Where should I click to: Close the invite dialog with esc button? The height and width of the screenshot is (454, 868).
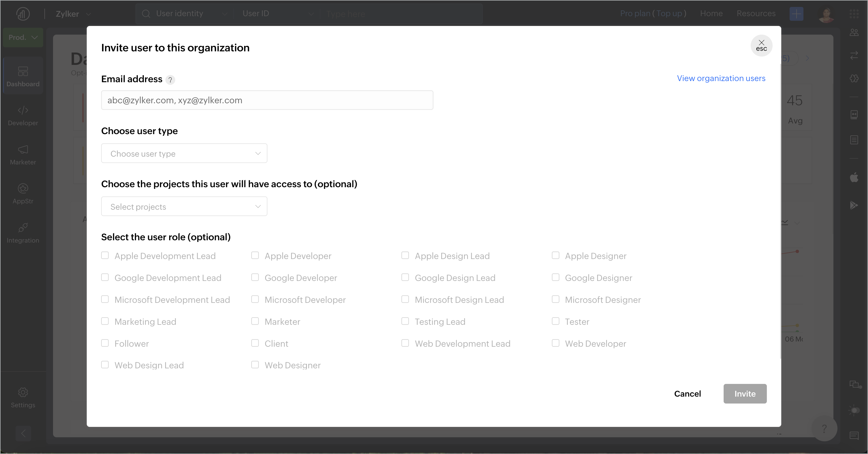[761, 45]
